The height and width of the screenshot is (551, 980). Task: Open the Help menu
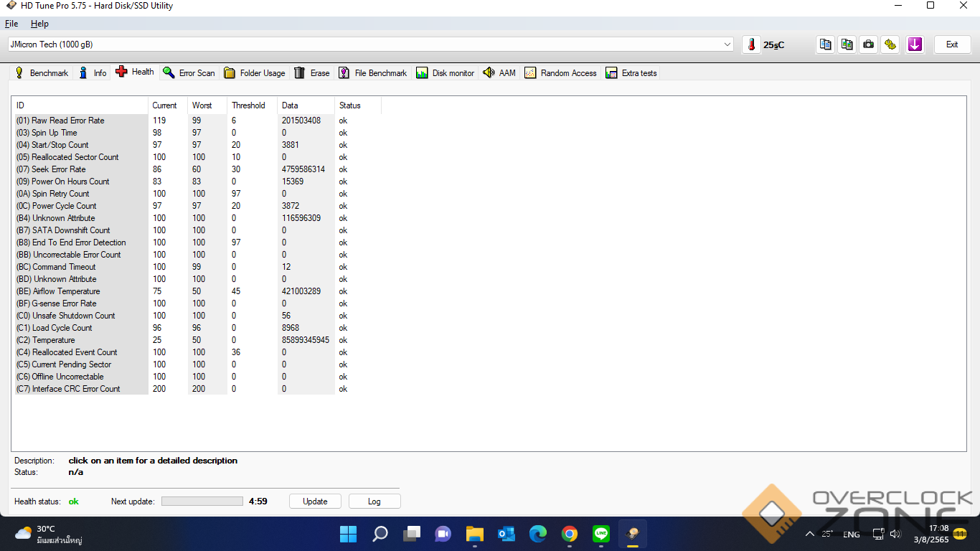click(x=39, y=24)
